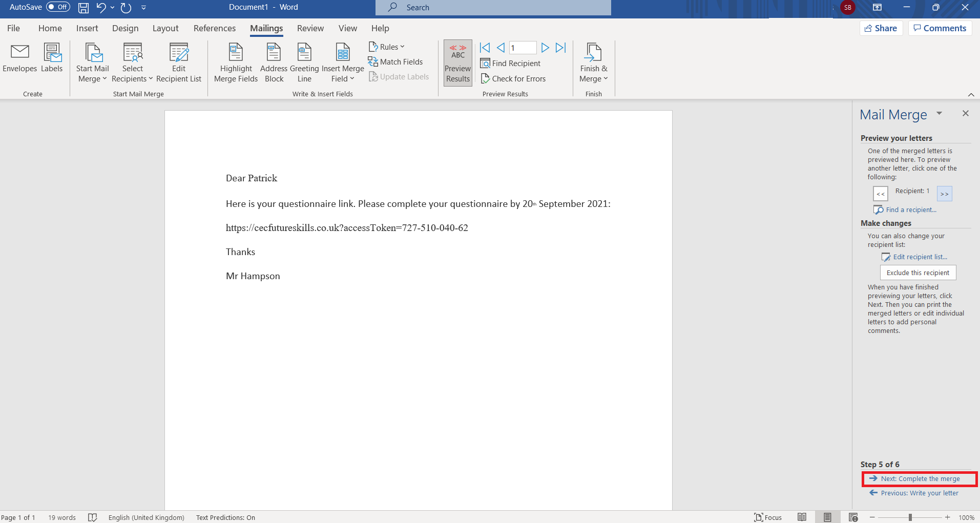Open spelling and grammar check icon
This screenshot has height=523, width=980.
click(x=92, y=517)
